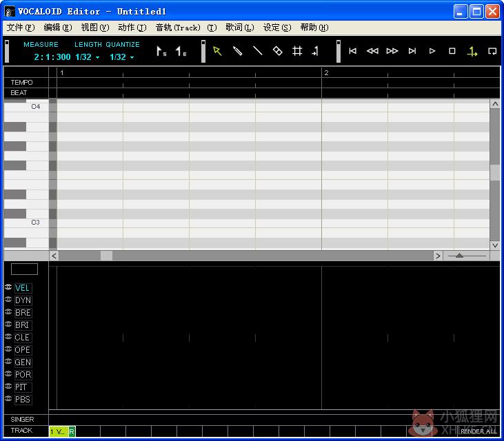Open the 文件(F) menu
This screenshot has height=441, width=504.
pos(21,28)
